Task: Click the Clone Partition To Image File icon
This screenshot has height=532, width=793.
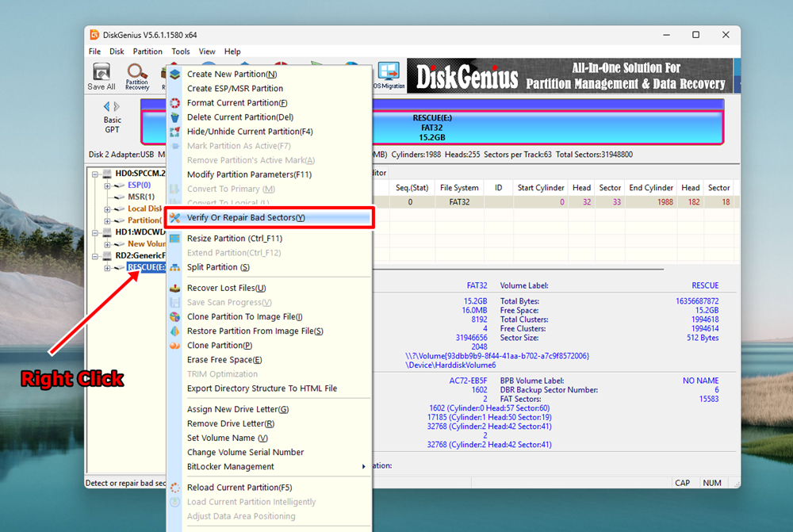Action: (175, 316)
